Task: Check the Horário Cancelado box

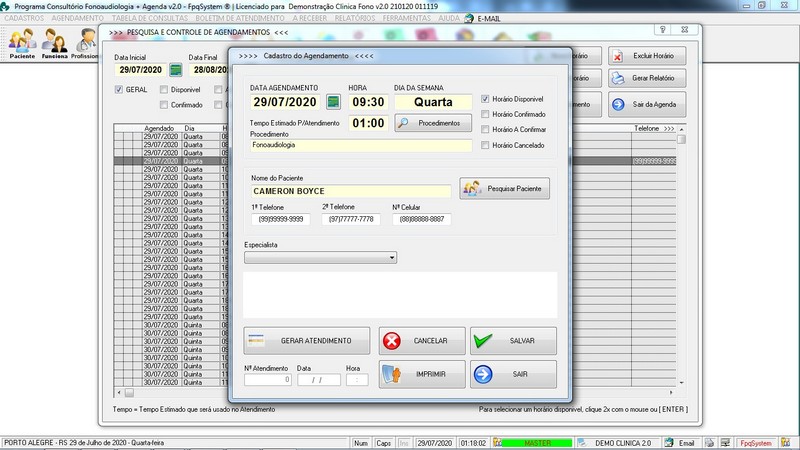Action: (x=485, y=145)
